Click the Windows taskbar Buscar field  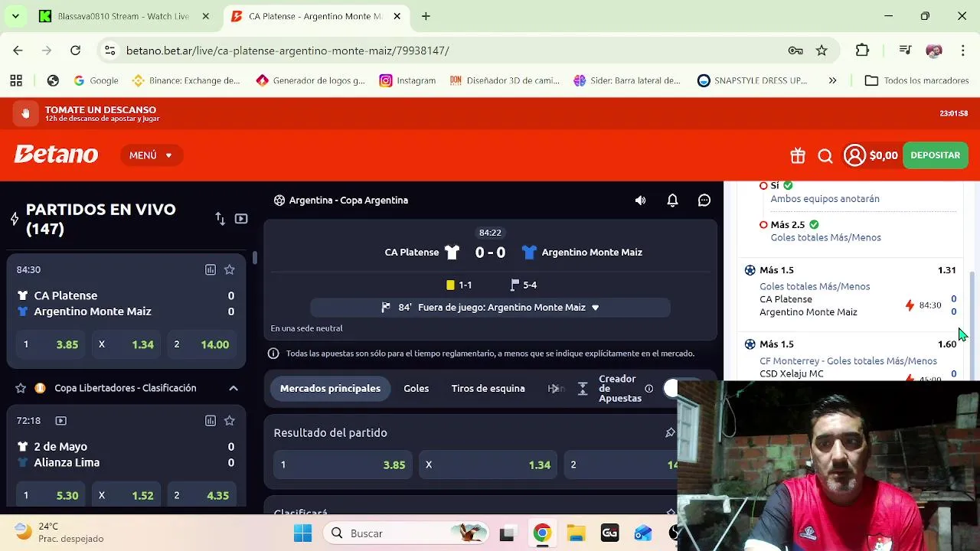[406, 533]
